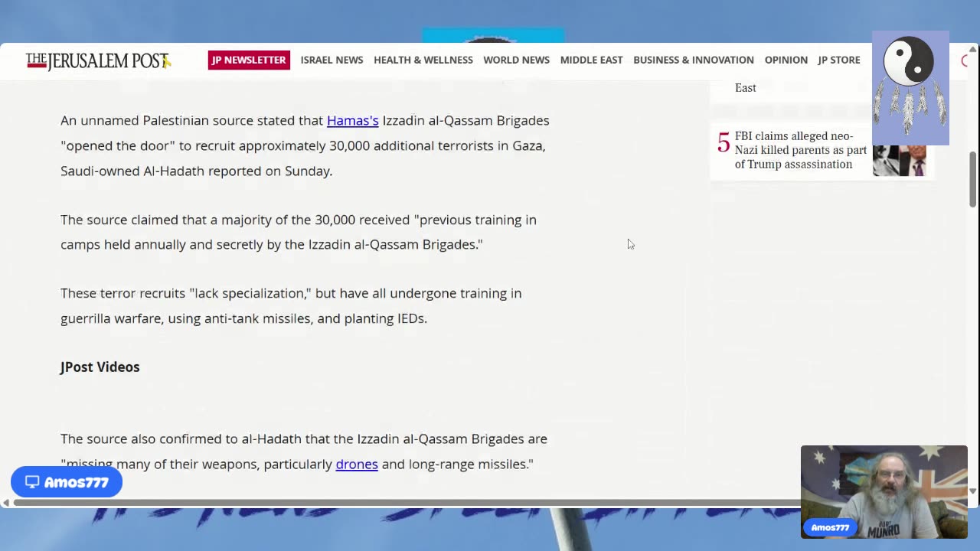Click the yin-yang dreamcatcher overlay logo
This screenshot has width=980, height=551.
(910, 88)
